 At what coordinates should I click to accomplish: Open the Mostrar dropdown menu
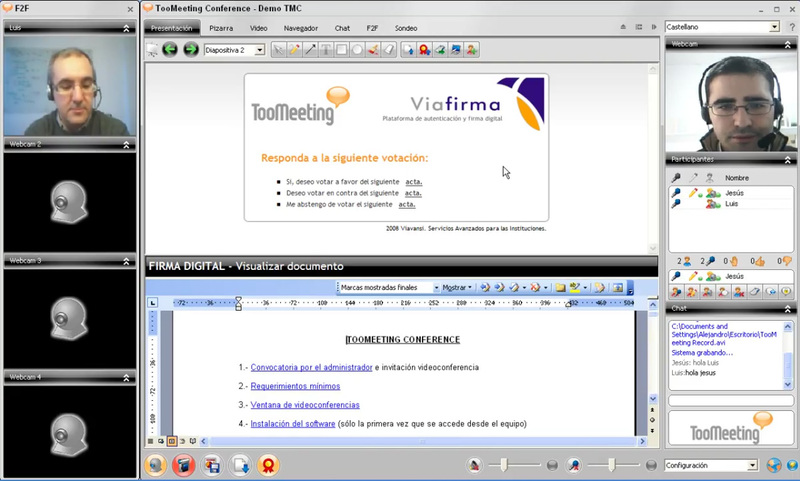click(x=457, y=288)
